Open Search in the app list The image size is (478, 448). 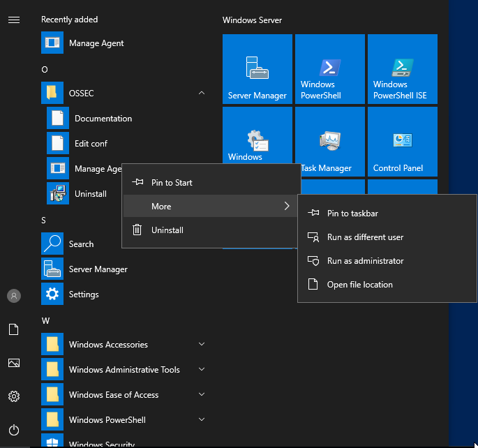click(x=81, y=244)
